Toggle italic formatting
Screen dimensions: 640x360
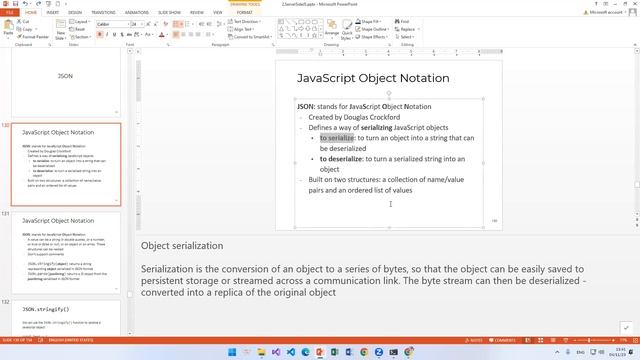click(107, 35)
